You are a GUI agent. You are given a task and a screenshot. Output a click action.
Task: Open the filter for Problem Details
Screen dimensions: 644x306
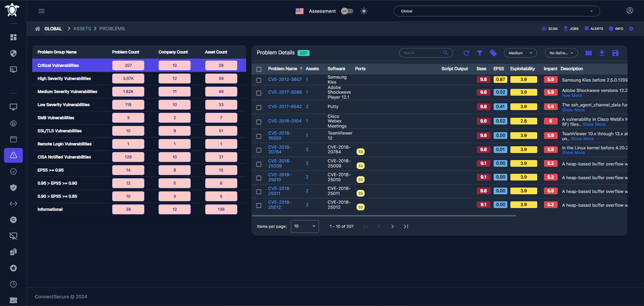[479, 53]
